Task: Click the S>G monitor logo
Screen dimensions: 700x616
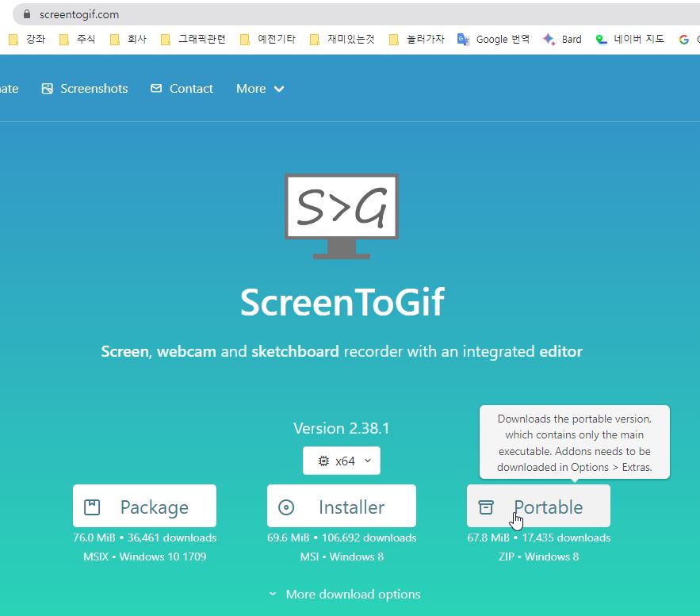Action: point(342,216)
